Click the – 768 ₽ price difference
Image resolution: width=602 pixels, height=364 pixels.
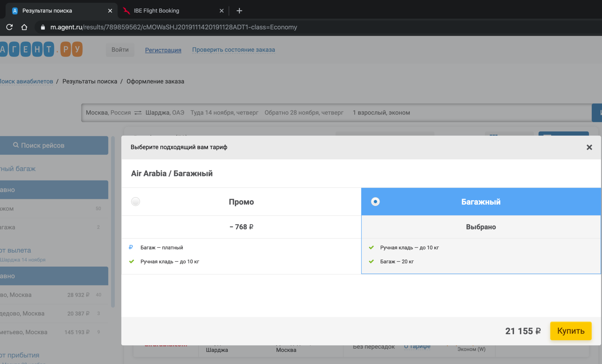[x=241, y=227]
